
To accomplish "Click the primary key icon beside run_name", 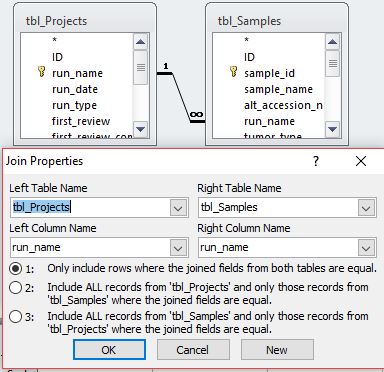I will click(x=41, y=72).
